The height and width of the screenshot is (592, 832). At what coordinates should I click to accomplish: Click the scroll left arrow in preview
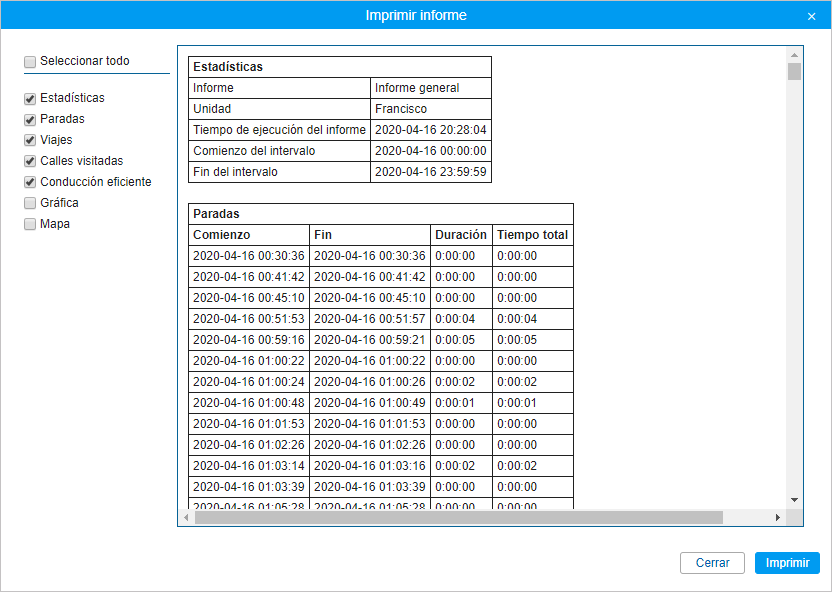point(186,517)
